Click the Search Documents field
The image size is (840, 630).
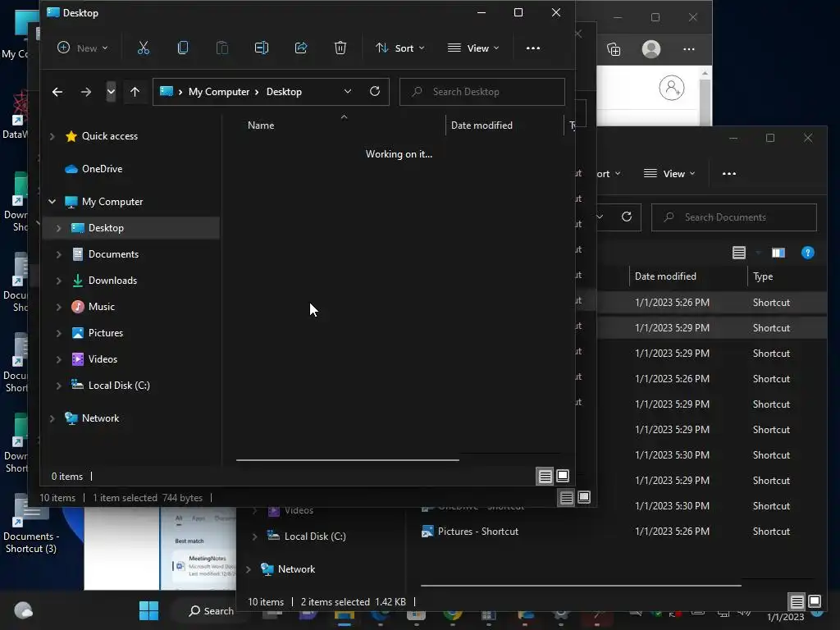pyautogui.click(x=734, y=217)
